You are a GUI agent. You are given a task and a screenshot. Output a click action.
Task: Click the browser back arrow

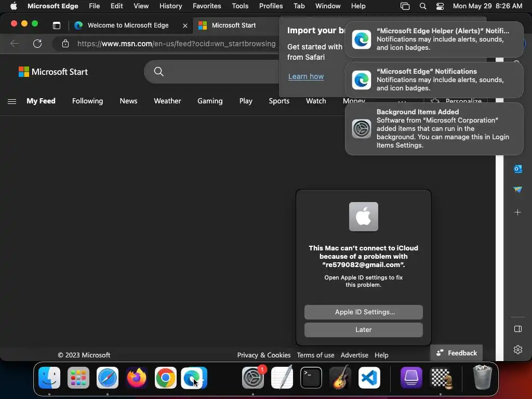14,44
